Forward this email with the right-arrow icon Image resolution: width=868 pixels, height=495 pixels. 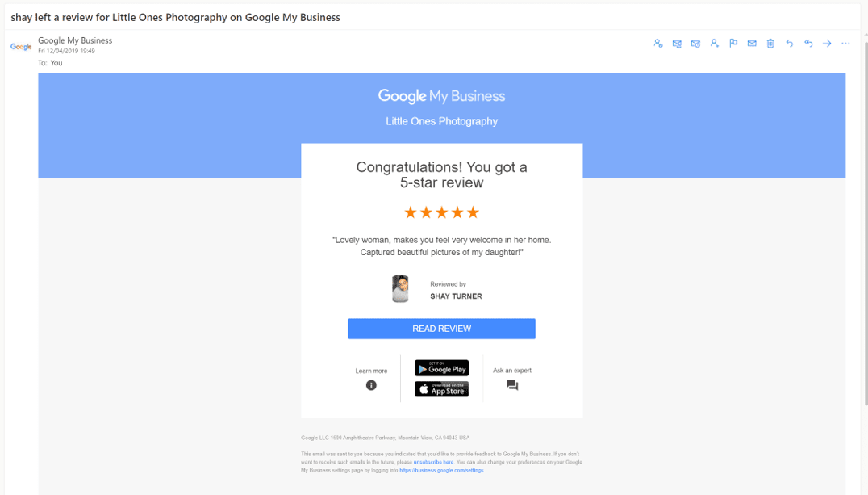click(x=827, y=44)
